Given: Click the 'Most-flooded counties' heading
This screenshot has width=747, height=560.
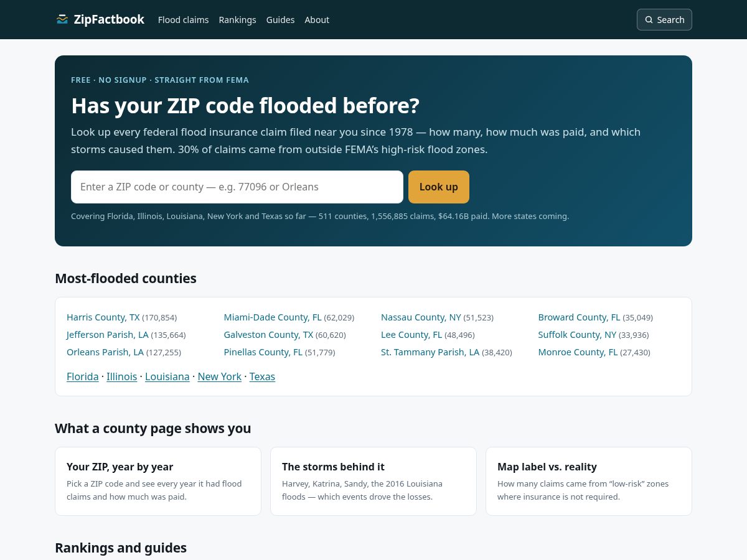Looking at the screenshot, I should (126, 278).
